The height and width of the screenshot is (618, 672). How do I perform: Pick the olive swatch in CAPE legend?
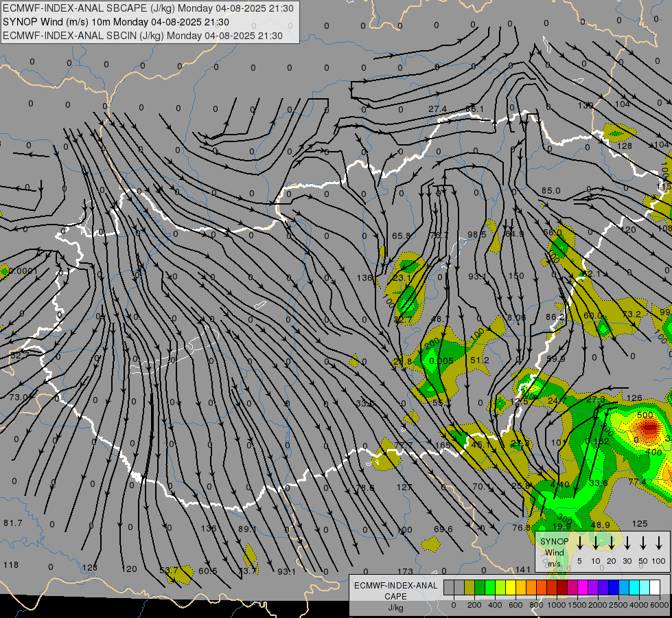470,588
